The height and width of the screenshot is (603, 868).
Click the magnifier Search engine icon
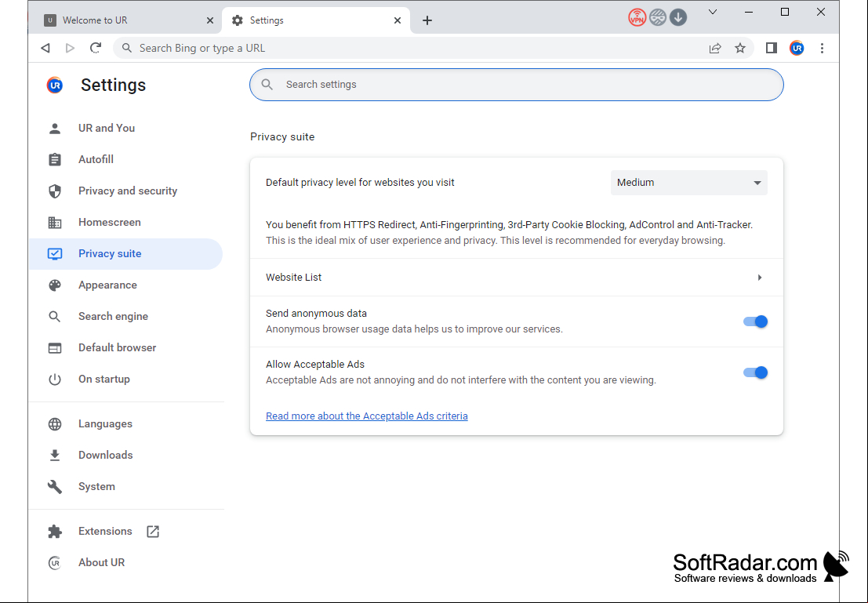click(55, 317)
